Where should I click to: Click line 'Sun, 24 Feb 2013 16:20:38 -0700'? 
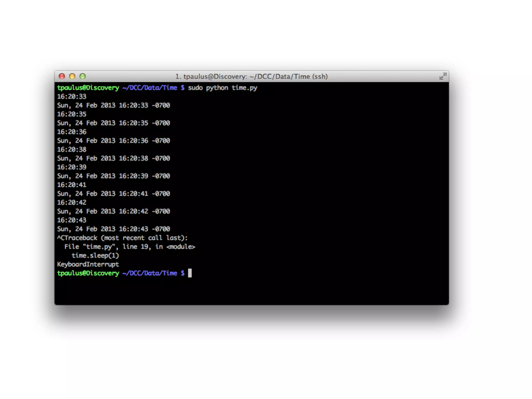click(114, 158)
